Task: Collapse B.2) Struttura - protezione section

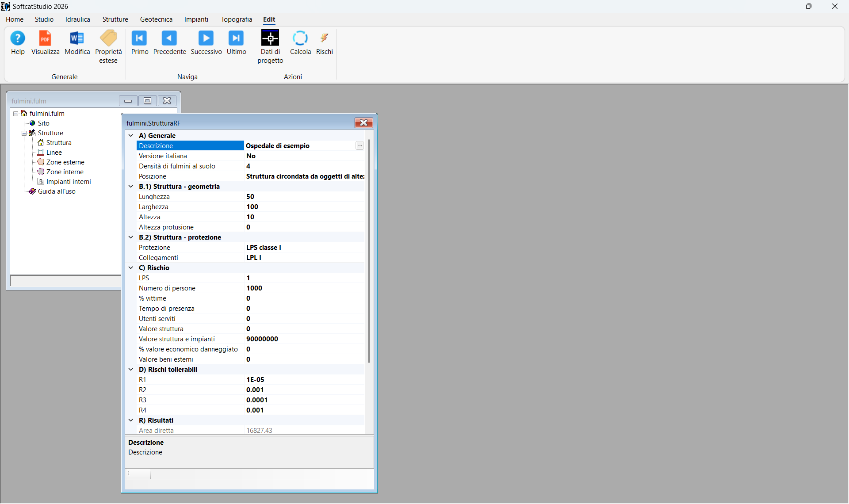Action: tap(131, 237)
